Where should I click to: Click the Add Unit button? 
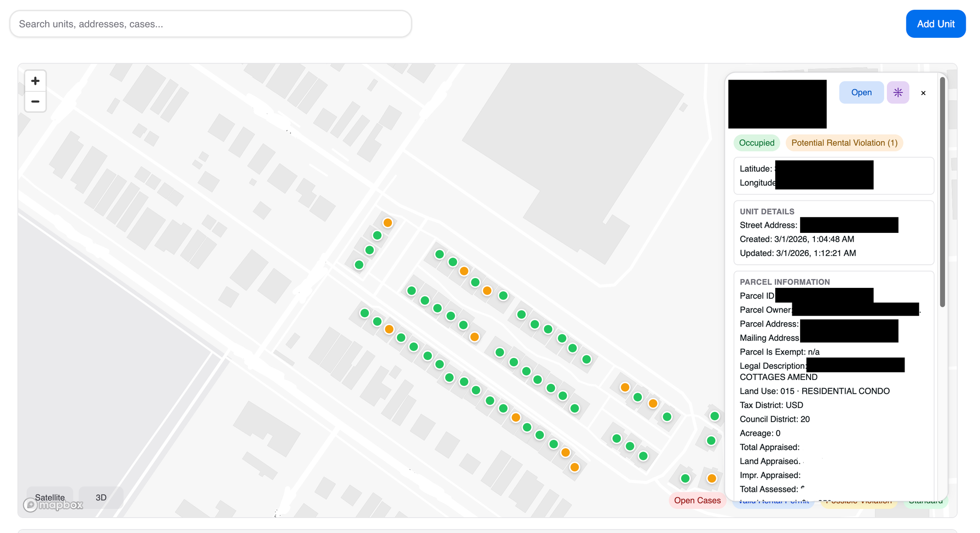coord(935,24)
